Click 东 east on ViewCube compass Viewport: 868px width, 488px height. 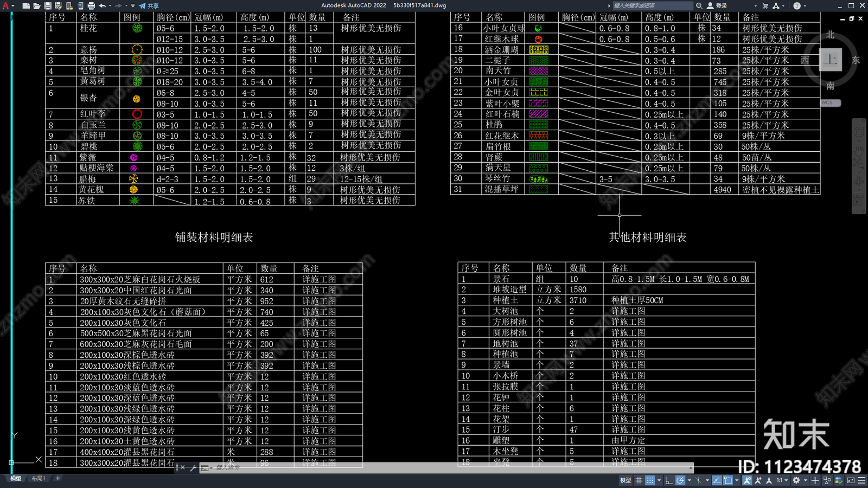coord(856,60)
